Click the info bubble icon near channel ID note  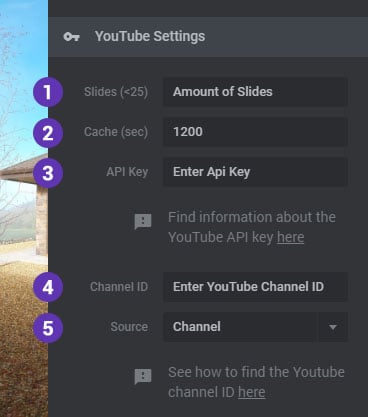(x=143, y=377)
